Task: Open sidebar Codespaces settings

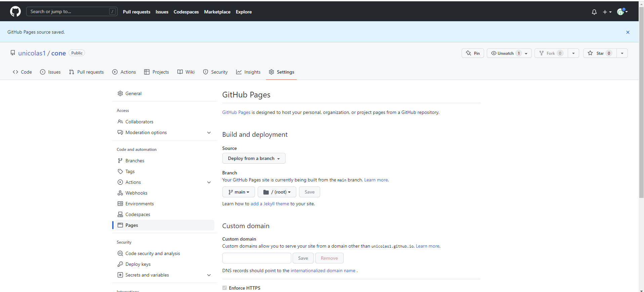Action: tap(165, 214)
